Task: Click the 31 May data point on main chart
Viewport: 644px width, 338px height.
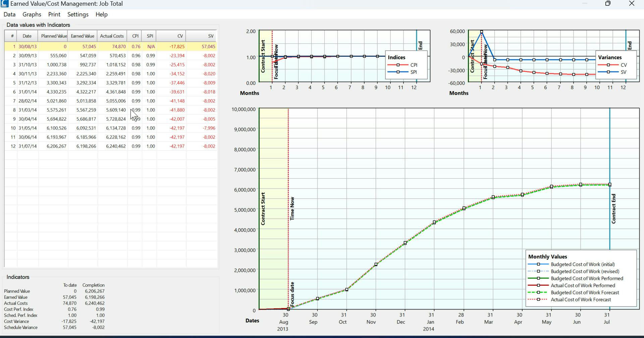Action: [x=551, y=187]
